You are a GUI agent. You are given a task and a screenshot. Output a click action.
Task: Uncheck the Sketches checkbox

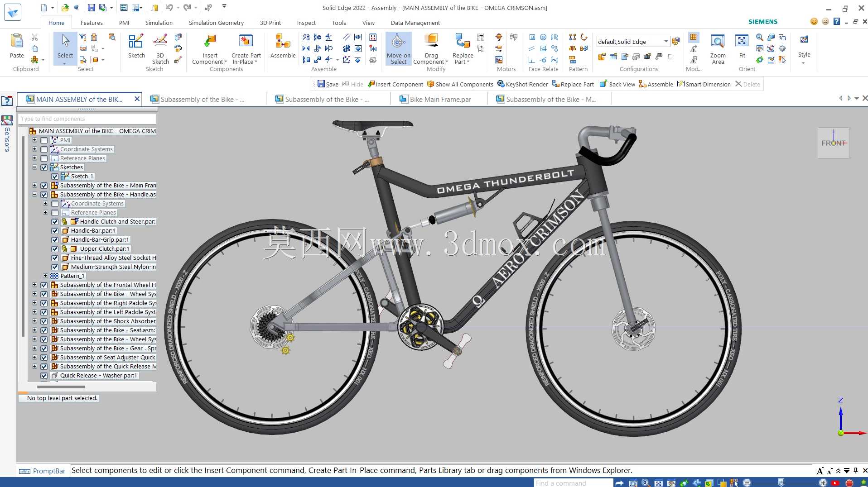pyautogui.click(x=44, y=167)
